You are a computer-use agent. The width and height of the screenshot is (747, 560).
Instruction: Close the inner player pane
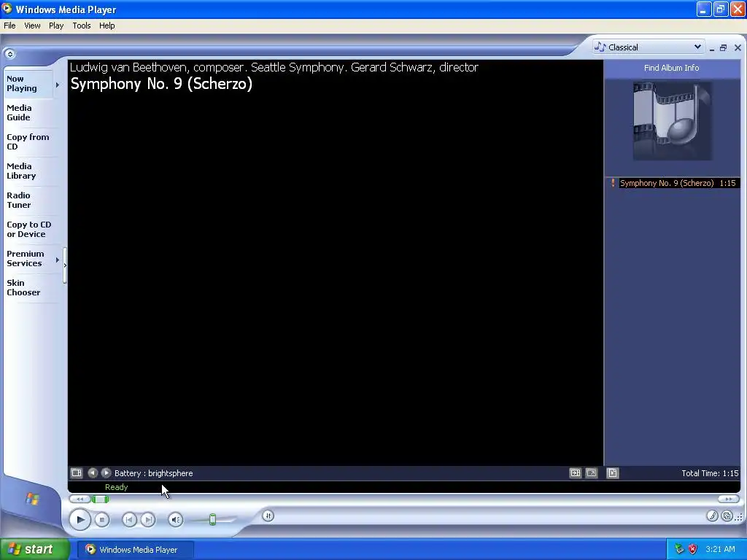pyautogui.click(x=738, y=47)
